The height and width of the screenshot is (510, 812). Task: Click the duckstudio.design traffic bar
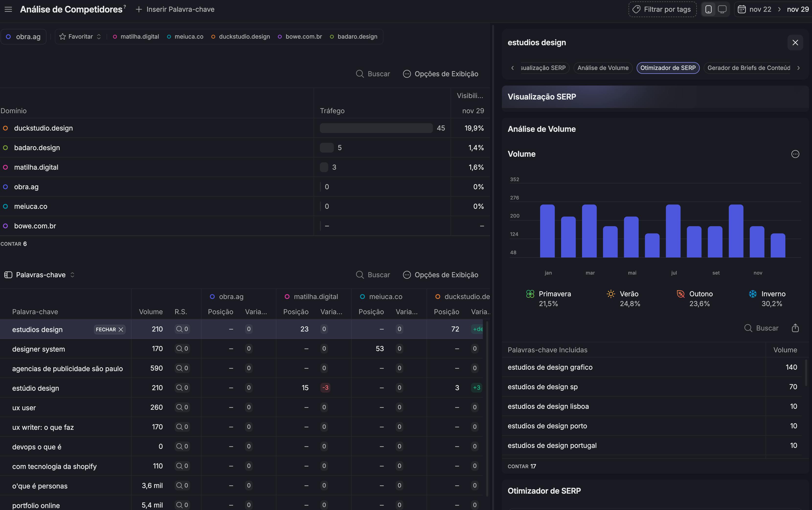pos(376,128)
